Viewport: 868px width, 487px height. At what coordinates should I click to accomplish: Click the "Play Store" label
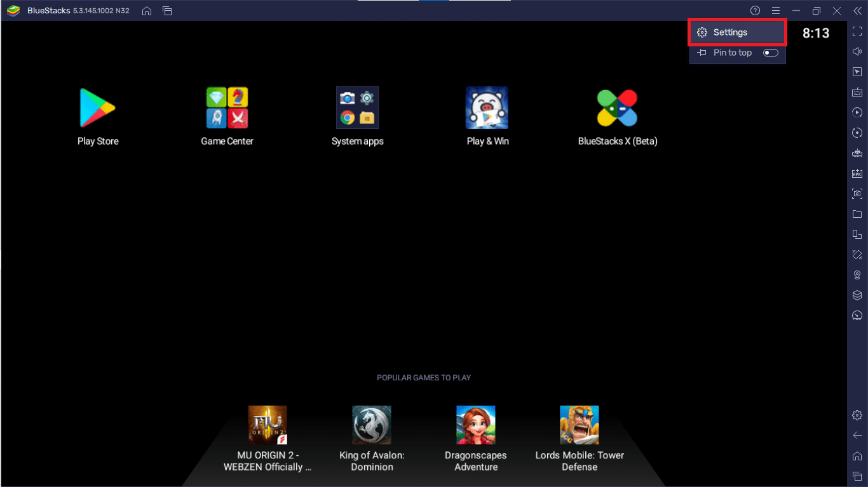click(x=98, y=141)
